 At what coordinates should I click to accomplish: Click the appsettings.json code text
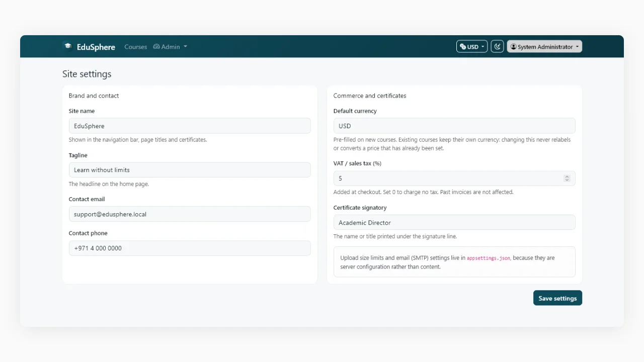pyautogui.click(x=489, y=258)
